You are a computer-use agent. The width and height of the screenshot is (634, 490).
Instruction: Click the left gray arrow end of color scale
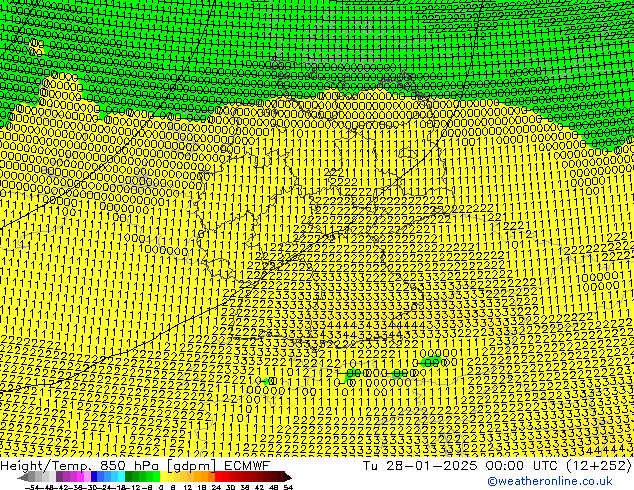[x=23, y=477]
